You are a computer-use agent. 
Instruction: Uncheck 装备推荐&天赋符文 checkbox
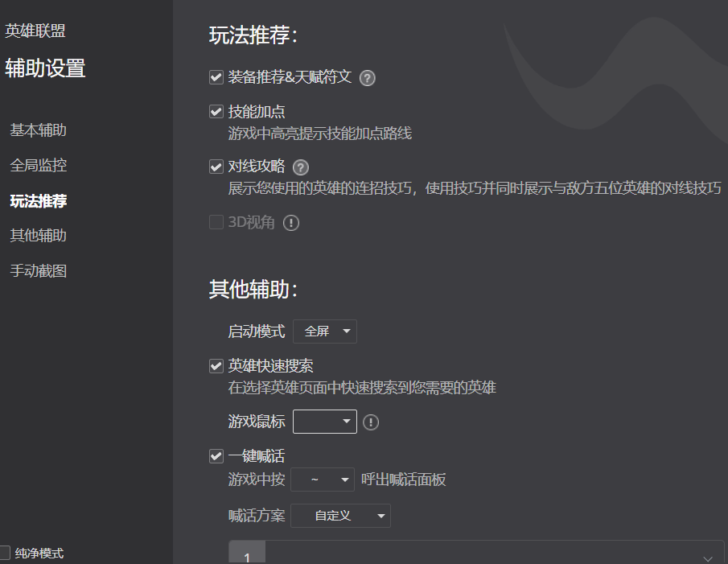[216, 77]
